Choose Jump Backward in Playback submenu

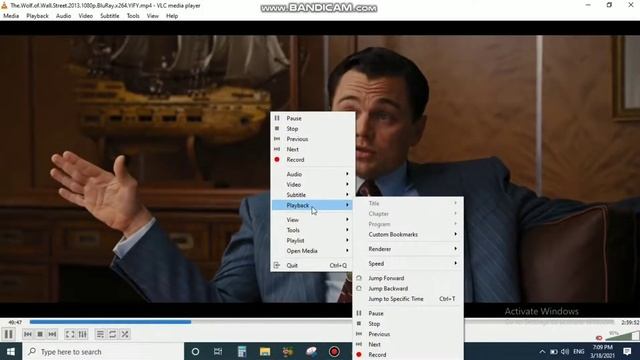click(x=408, y=289)
